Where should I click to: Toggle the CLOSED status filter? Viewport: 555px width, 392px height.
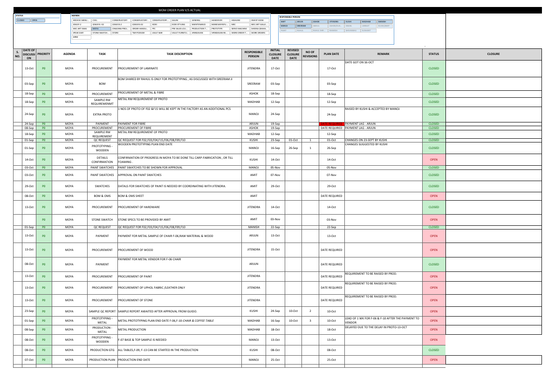click(x=24, y=20)
